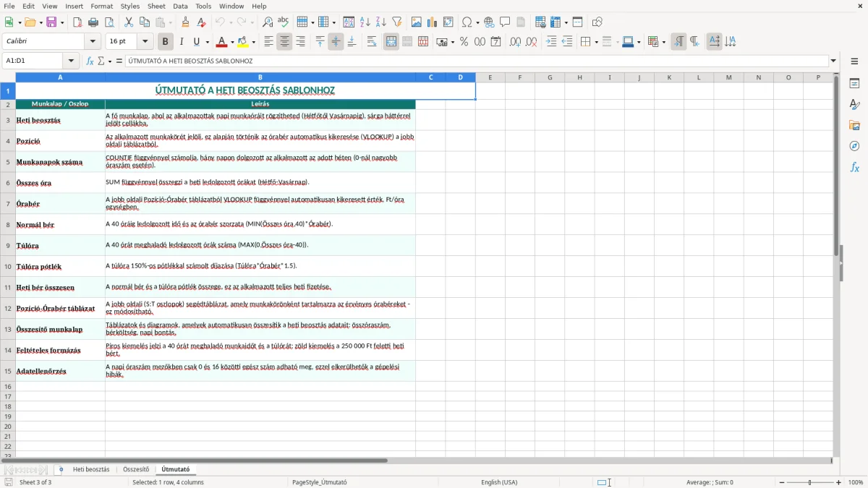The height and width of the screenshot is (488, 868).
Task: Save the document with the Save icon
Action: 51,22
